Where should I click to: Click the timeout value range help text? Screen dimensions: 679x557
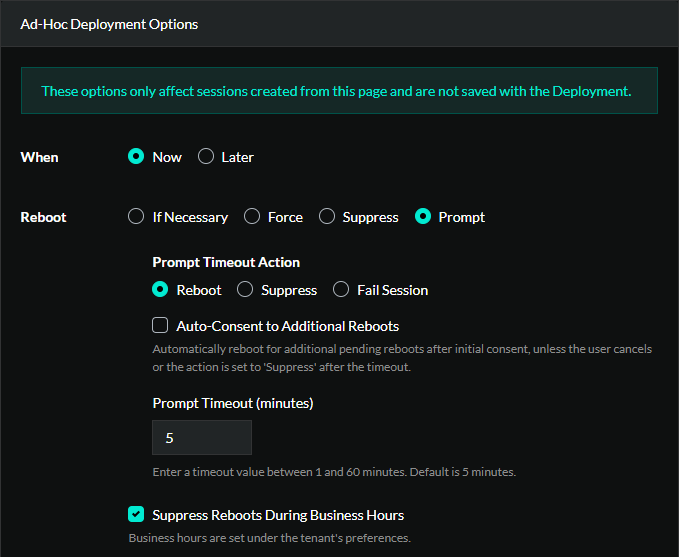click(333, 472)
